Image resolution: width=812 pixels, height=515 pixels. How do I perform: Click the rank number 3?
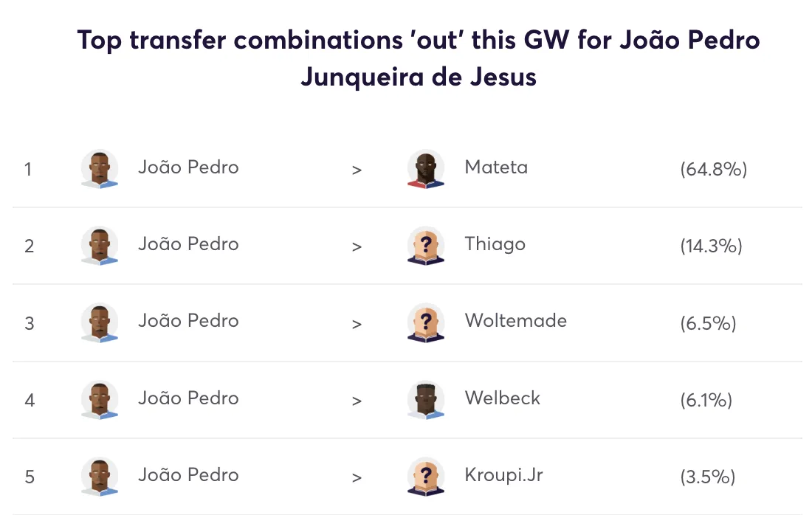tap(30, 323)
